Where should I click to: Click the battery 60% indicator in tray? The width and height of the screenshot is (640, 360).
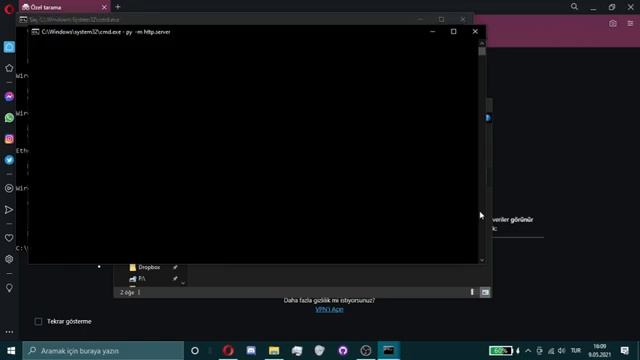click(x=500, y=351)
